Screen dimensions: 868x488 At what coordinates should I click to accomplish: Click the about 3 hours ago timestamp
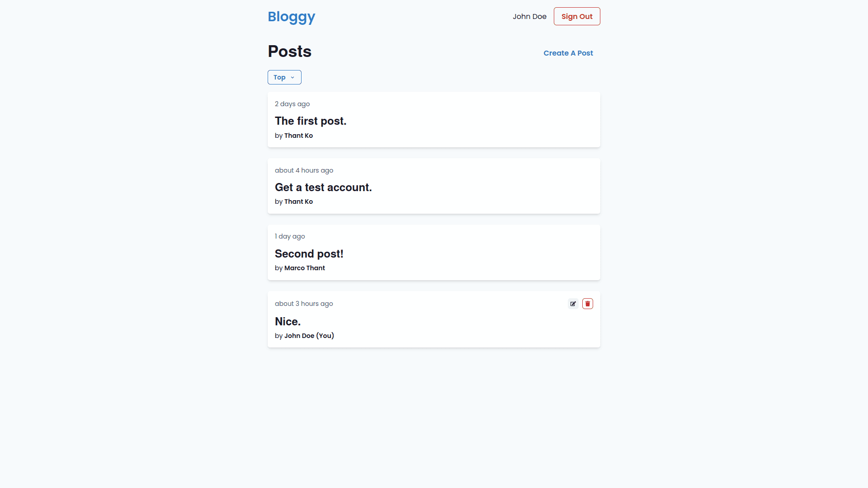coord(304,304)
